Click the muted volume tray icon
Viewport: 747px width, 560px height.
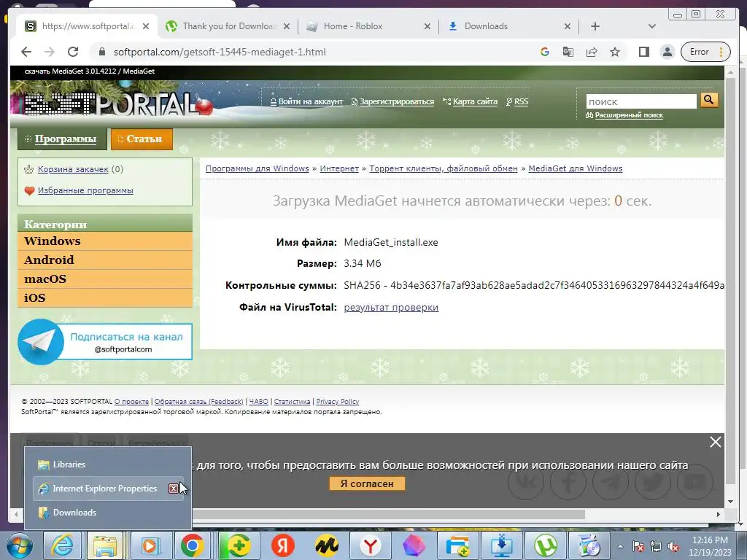[673, 547]
